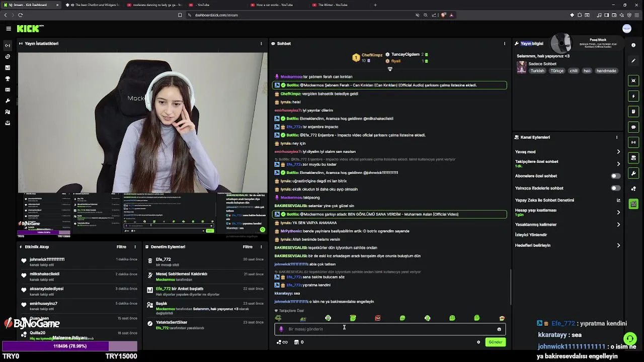The width and height of the screenshot is (644, 362).
Task: Open Sohbet panel options menu
Action: coord(505,44)
